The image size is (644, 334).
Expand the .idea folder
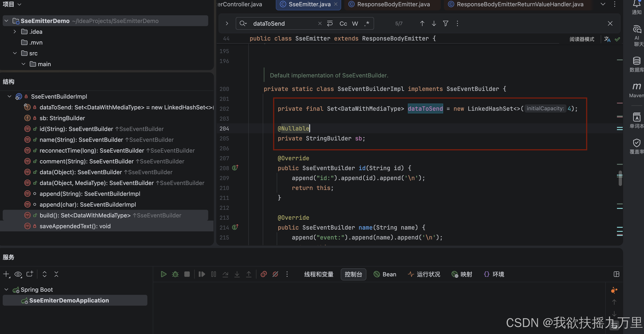coord(15,32)
